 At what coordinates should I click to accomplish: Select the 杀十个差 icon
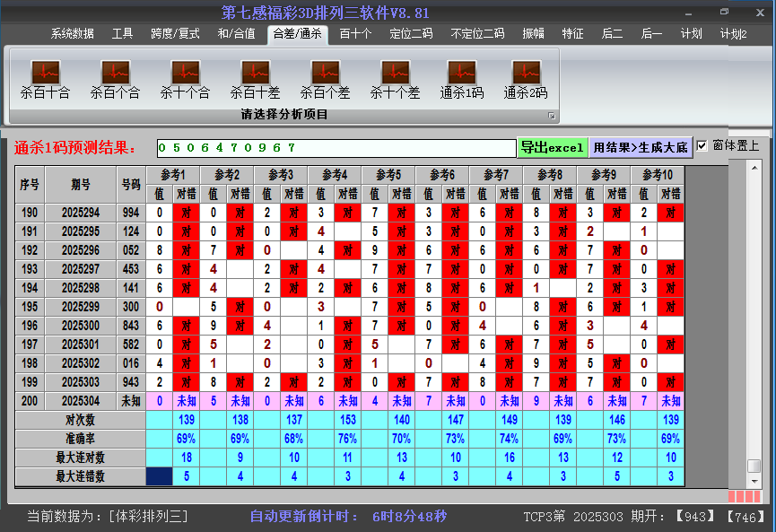395,74
